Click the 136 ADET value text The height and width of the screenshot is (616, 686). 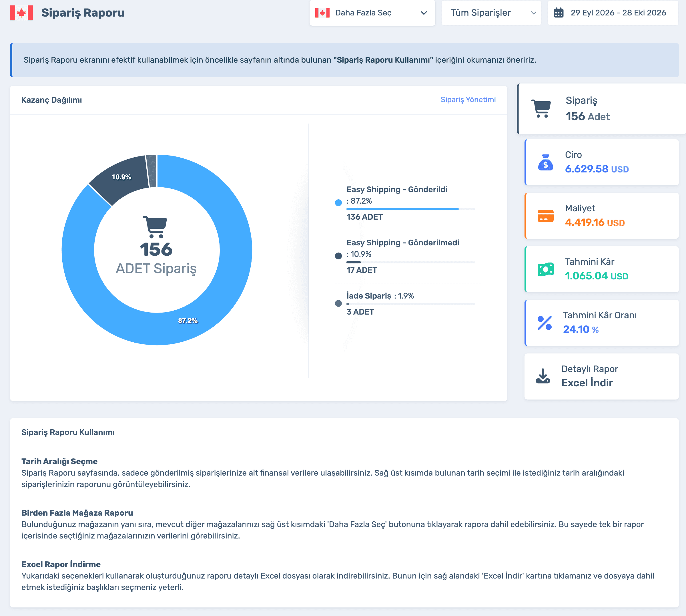click(x=364, y=217)
